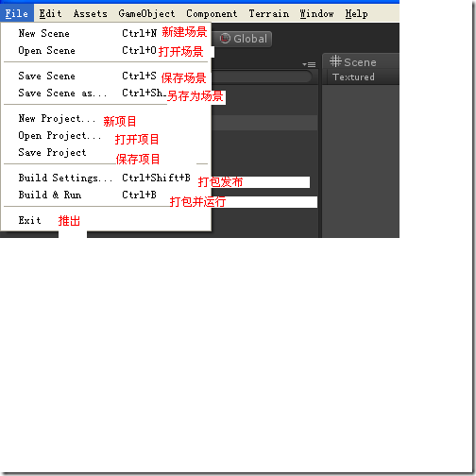Open Build Settings... from menu

pyautogui.click(x=106, y=178)
